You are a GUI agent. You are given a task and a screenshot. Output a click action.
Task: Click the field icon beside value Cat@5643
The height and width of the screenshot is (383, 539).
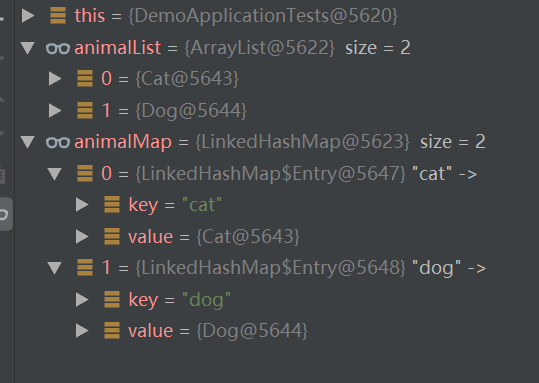pos(112,237)
